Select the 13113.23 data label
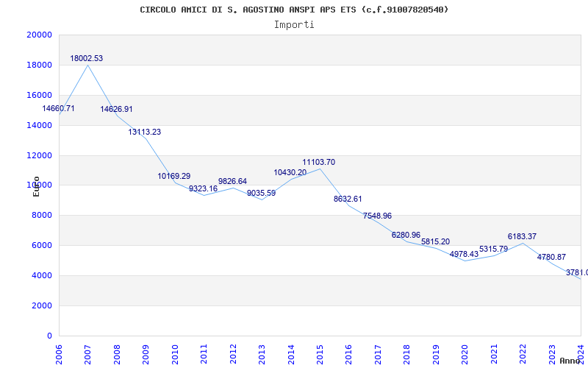Image resolution: width=588 pixels, height=368 pixels. (144, 132)
